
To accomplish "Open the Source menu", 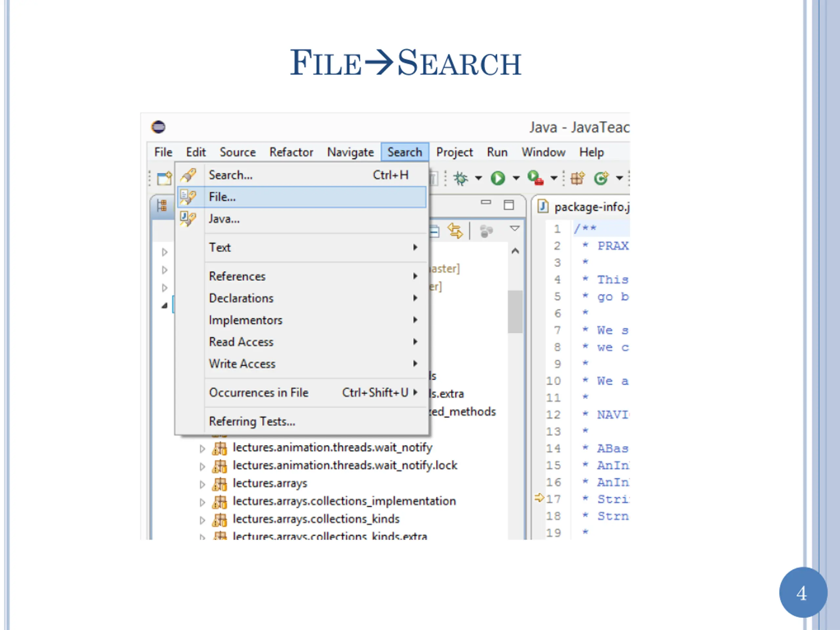I will pyautogui.click(x=238, y=152).
